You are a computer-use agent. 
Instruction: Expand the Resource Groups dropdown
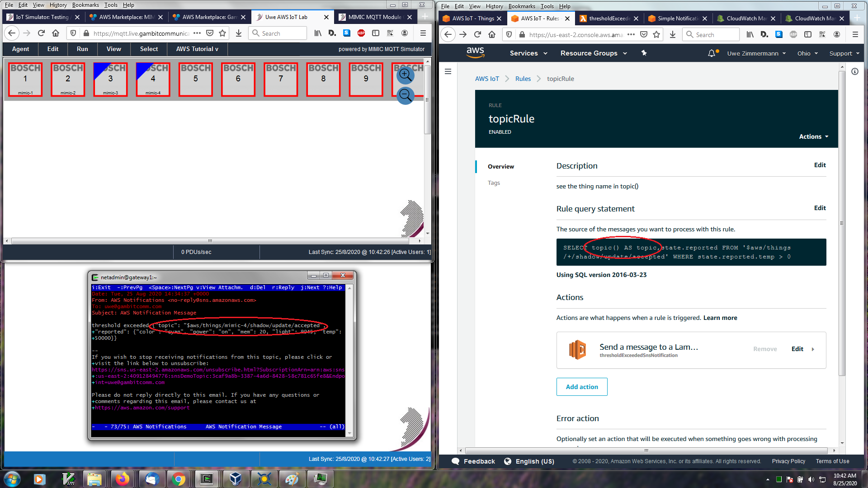point(594,53)
